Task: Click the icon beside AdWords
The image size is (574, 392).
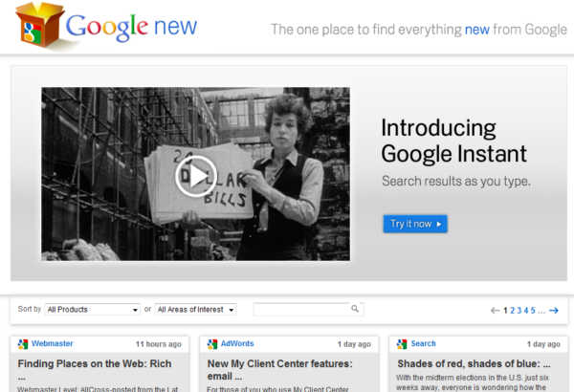Action: click(212, 343)
